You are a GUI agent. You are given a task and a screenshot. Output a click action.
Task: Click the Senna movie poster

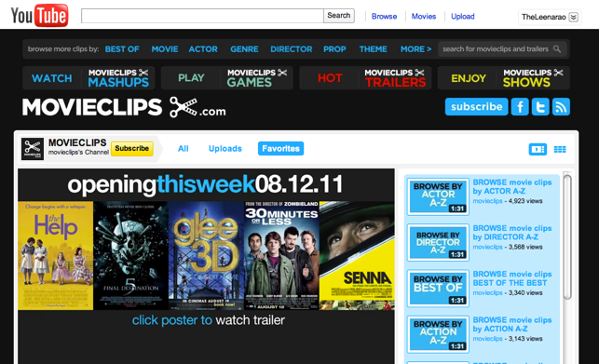(357, 255)
